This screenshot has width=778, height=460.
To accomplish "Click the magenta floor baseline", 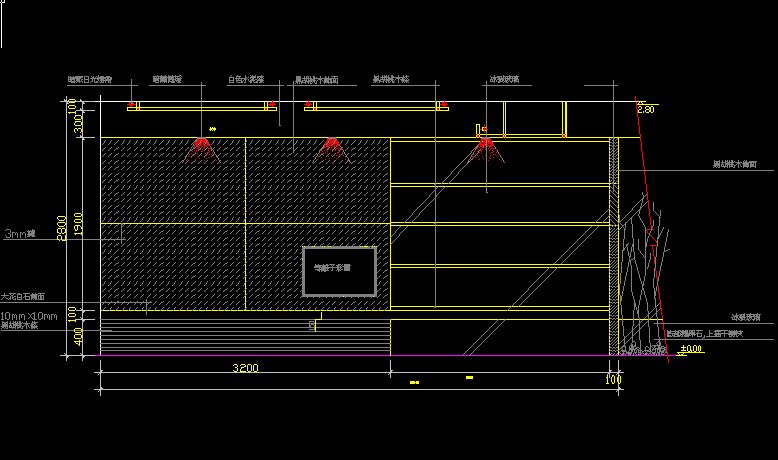I will point(350,355).
